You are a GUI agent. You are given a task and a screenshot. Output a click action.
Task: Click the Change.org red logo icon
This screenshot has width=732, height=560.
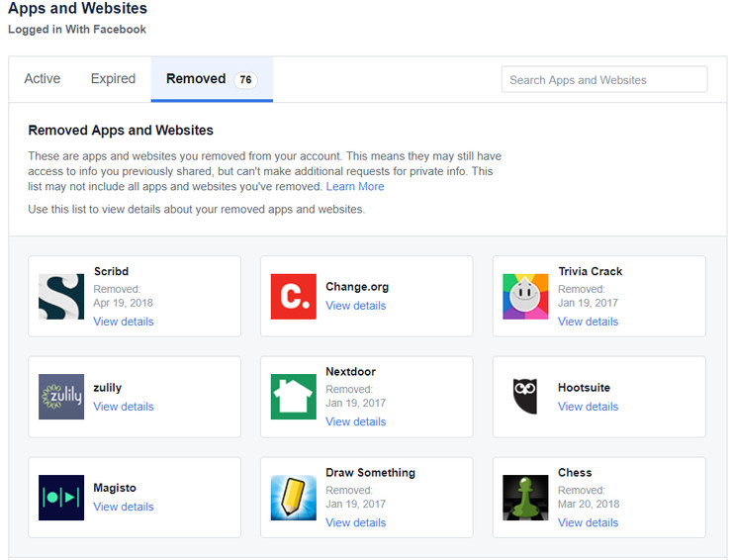293,297
